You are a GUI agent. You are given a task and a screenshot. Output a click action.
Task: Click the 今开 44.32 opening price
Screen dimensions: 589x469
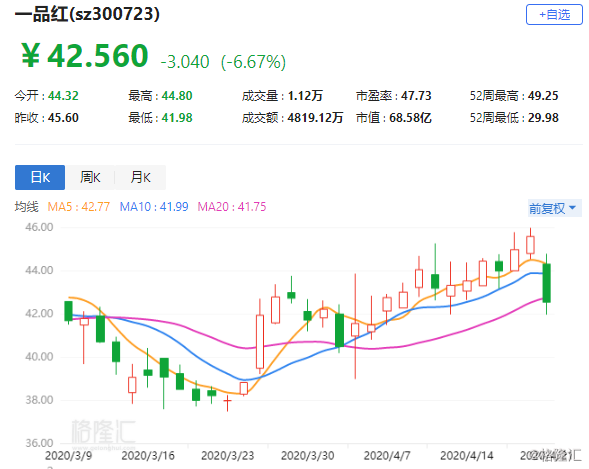47,96
